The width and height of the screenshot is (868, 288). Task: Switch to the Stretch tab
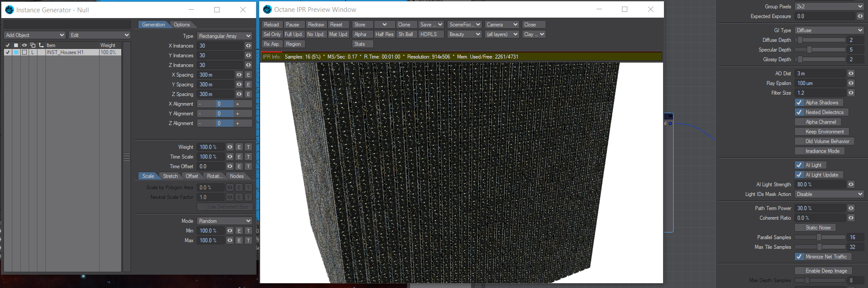click(x=170, y=176)
